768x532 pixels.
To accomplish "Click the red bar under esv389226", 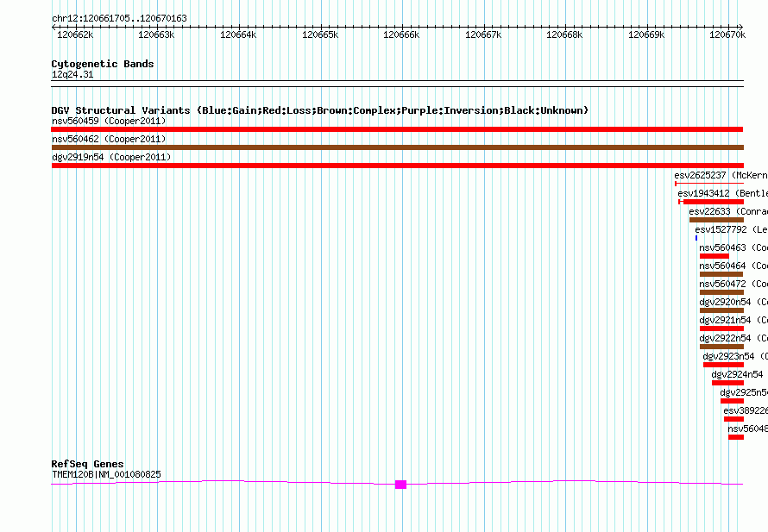I will [x=733, y=419].
